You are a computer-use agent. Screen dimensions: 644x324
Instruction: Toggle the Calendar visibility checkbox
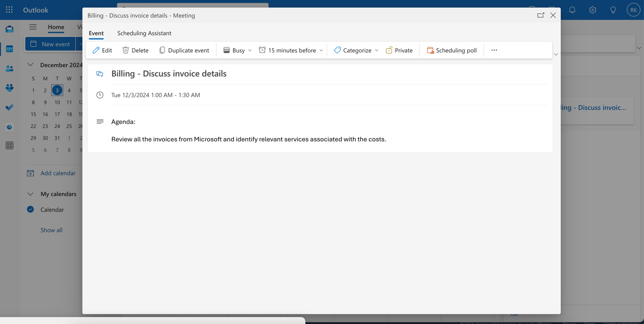pyautogui.click(x=30, y=209)
